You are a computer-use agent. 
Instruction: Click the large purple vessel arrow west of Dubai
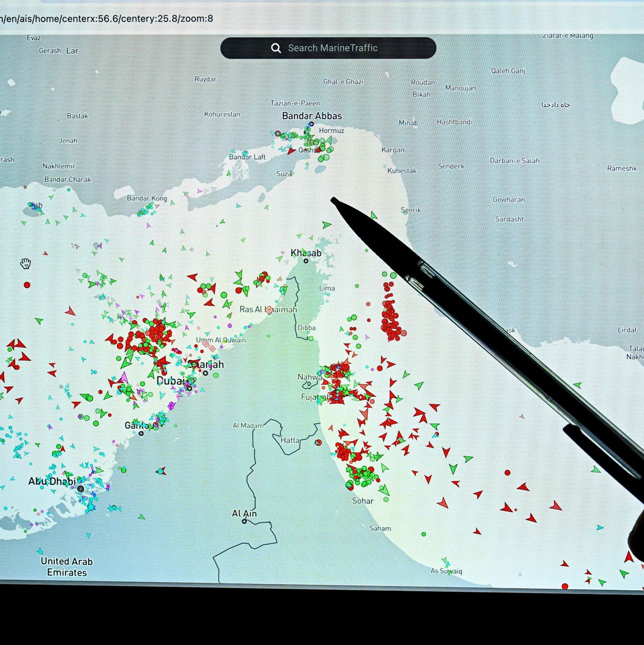pyautogui.click(x=125, y=377)
